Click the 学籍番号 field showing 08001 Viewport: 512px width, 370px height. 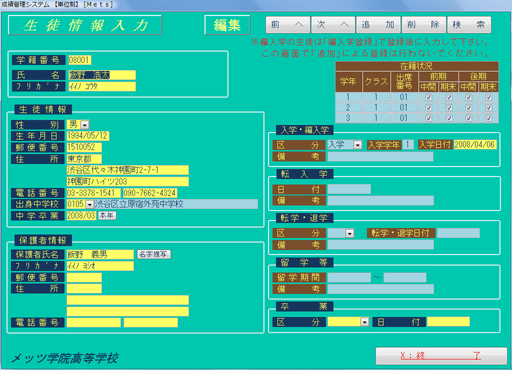pyautogui.click(x=79, y=60)
